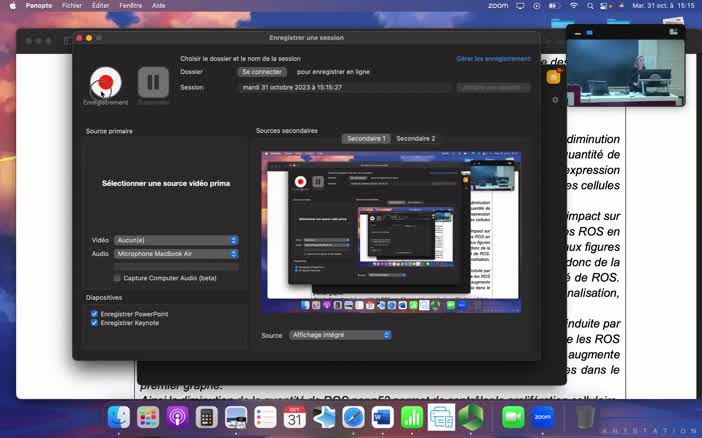Open the printer app in dock
The height and width of the screenshot is (438, 702).
tap(441, 417)
